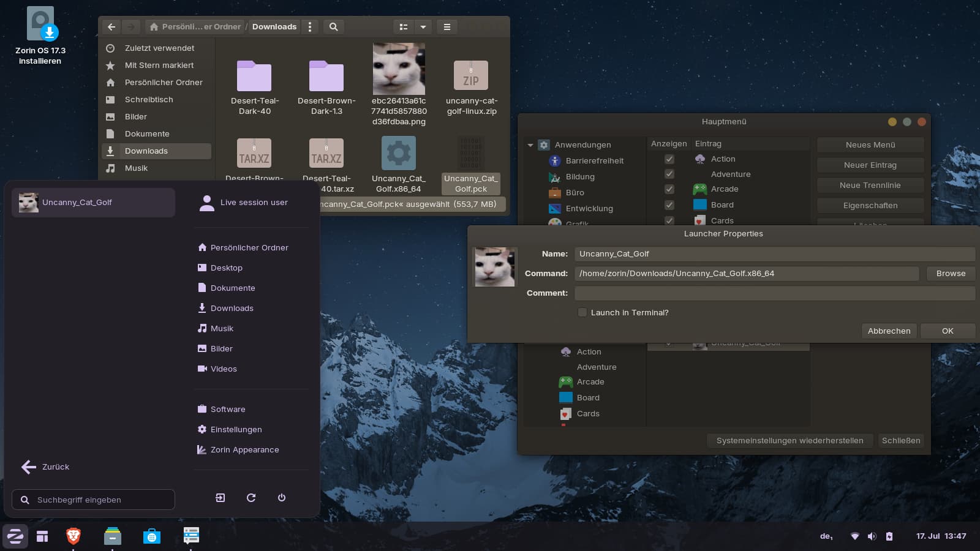Open Zuletzt verwendet in file manager sidebar
The width and height of the screenshot is (980, 551).
click(156, 48)
